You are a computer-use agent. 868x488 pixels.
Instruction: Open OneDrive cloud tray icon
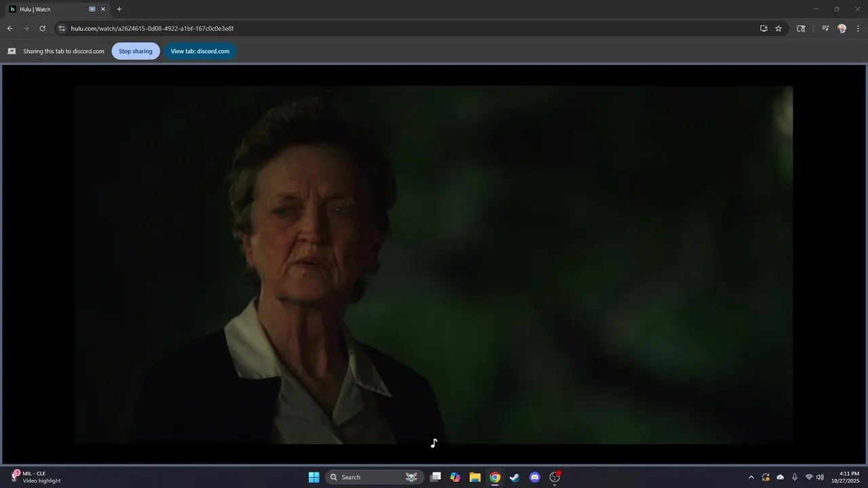coord(780,477)
